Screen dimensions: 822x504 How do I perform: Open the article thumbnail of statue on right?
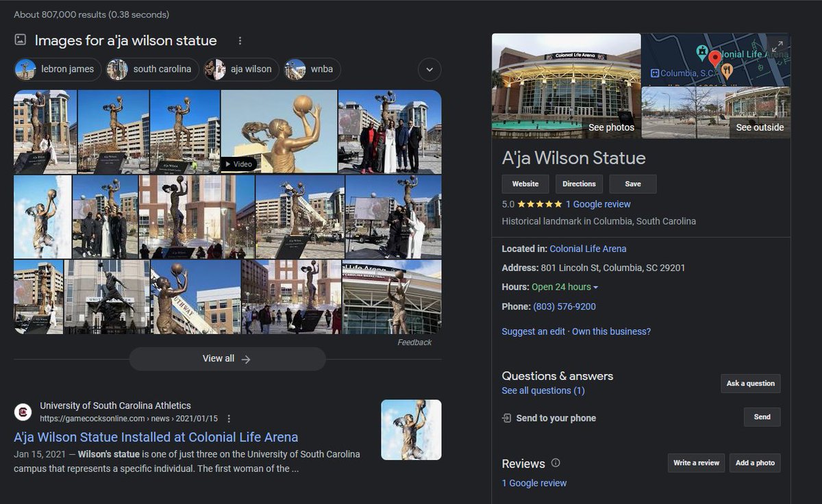411,429
